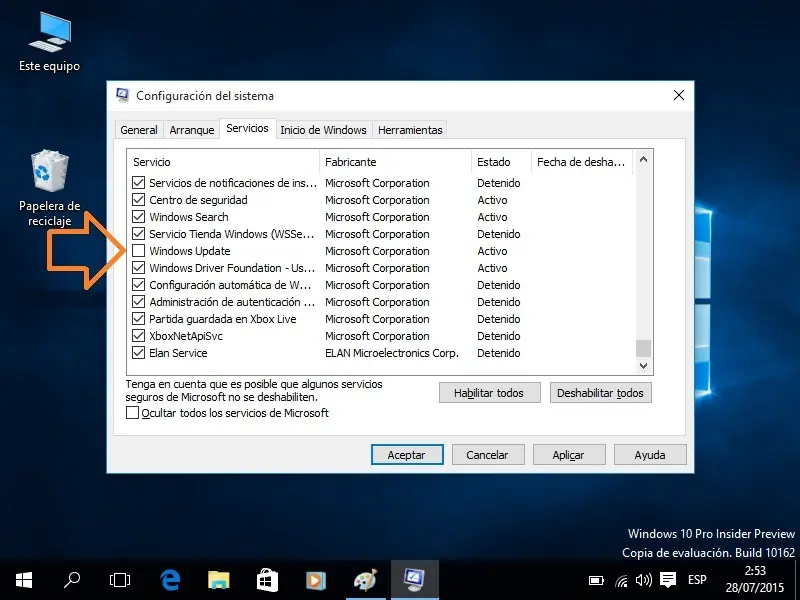This screenshot has width=800, height=600.
Task: Launch Microsoft Edge from the taskbar
Action: point(170,580)
